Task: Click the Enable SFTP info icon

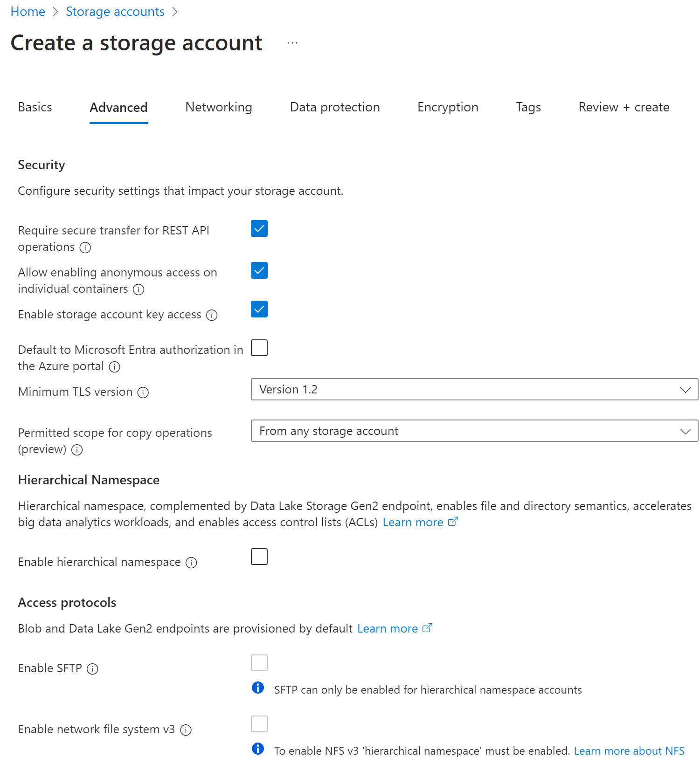Action: pos(92,669)
